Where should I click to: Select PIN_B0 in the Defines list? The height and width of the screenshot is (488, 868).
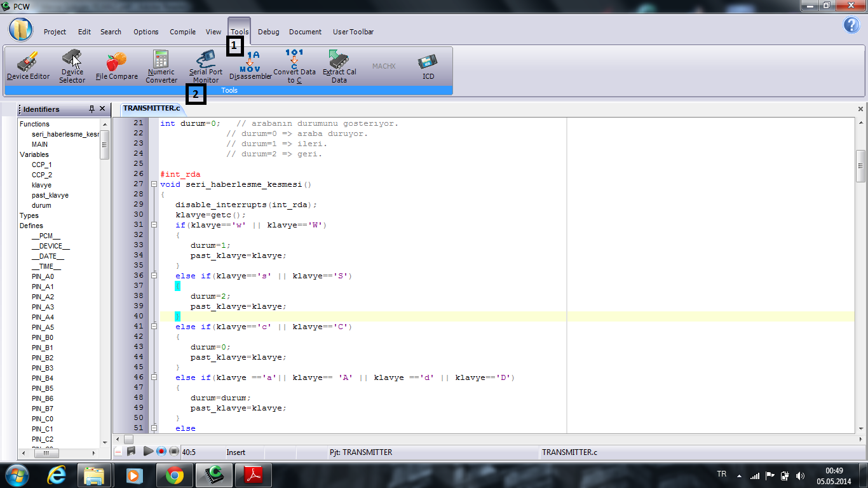point(43,337)
